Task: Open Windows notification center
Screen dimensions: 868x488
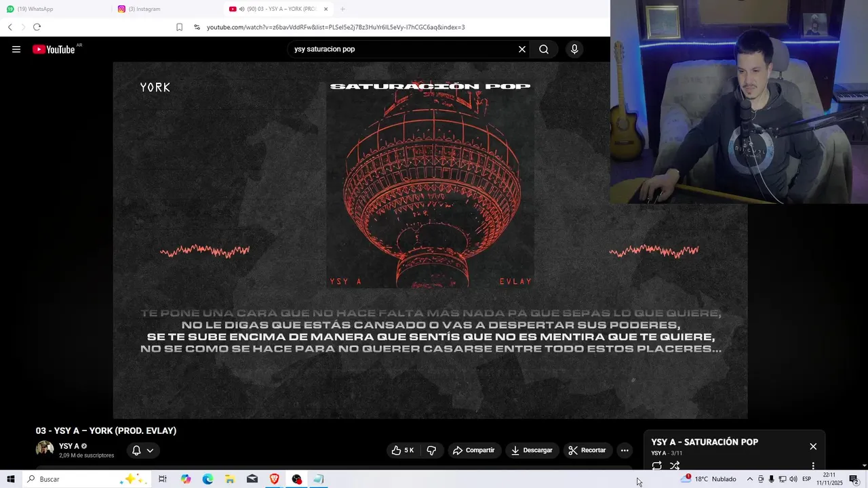Action: click(x=854, y=479)
